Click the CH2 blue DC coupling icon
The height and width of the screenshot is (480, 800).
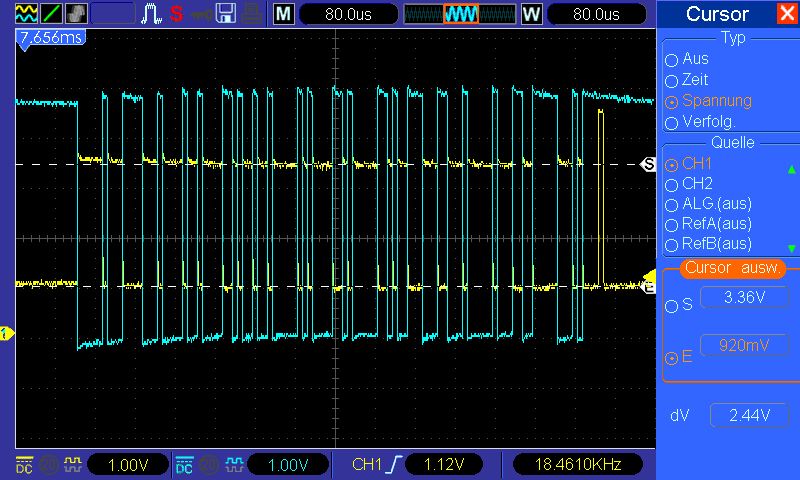184,464
